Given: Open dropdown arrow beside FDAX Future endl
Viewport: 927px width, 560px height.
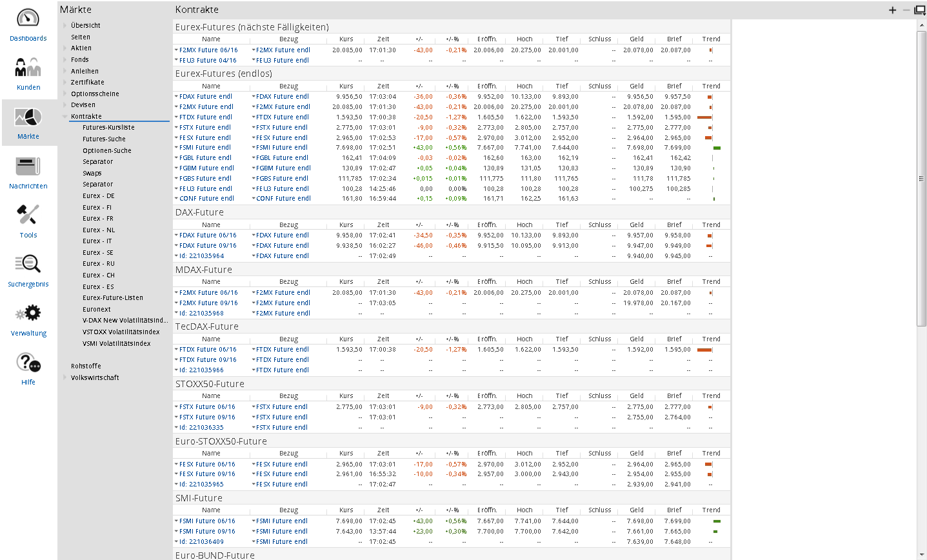Looking at the screenshot, I should click(176, 97).
